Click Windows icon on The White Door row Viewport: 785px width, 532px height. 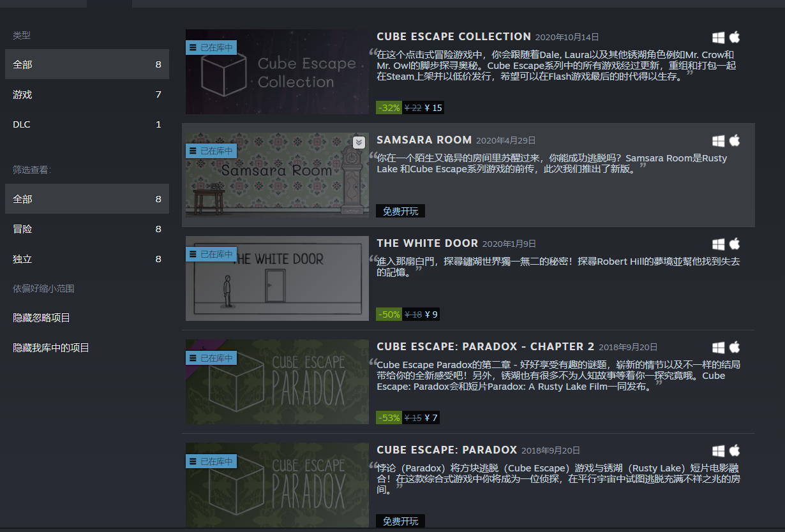[719, 244]
